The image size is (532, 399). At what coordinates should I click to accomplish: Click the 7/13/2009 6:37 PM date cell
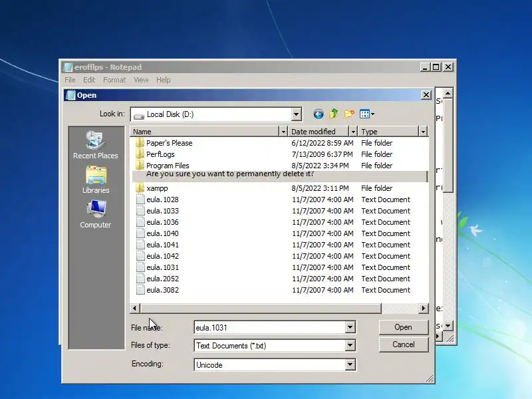322,154
